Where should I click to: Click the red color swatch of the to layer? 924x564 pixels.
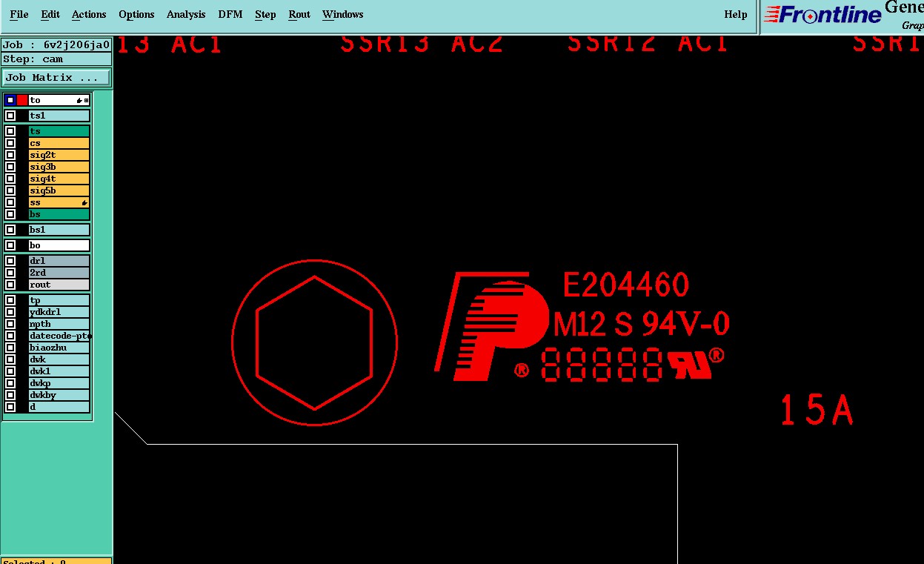pos(22,100)
